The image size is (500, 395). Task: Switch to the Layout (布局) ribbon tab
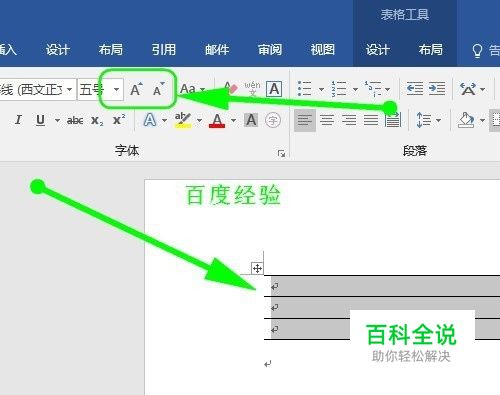coord(111,50)
